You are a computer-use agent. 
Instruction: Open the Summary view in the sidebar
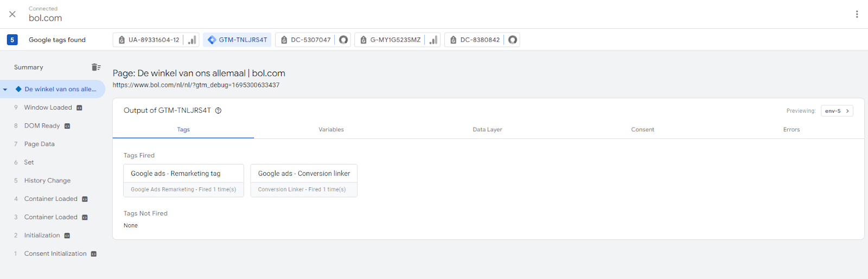(29, 67)
